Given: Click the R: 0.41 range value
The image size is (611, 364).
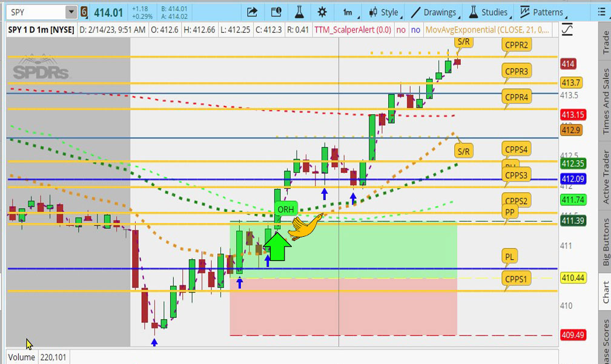Looking at the screenshot, I should pyautogui.click(x=298, y=30).
